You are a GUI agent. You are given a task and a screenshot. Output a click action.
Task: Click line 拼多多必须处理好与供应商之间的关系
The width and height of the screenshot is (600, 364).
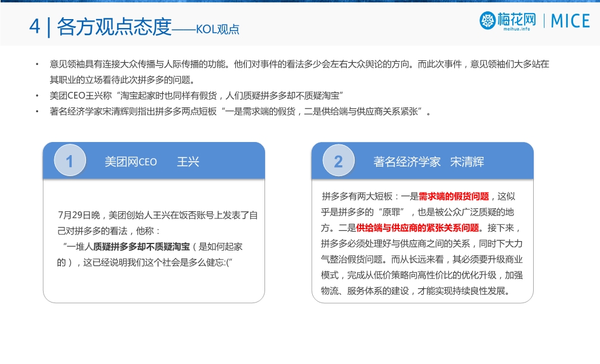pos(421,243)
